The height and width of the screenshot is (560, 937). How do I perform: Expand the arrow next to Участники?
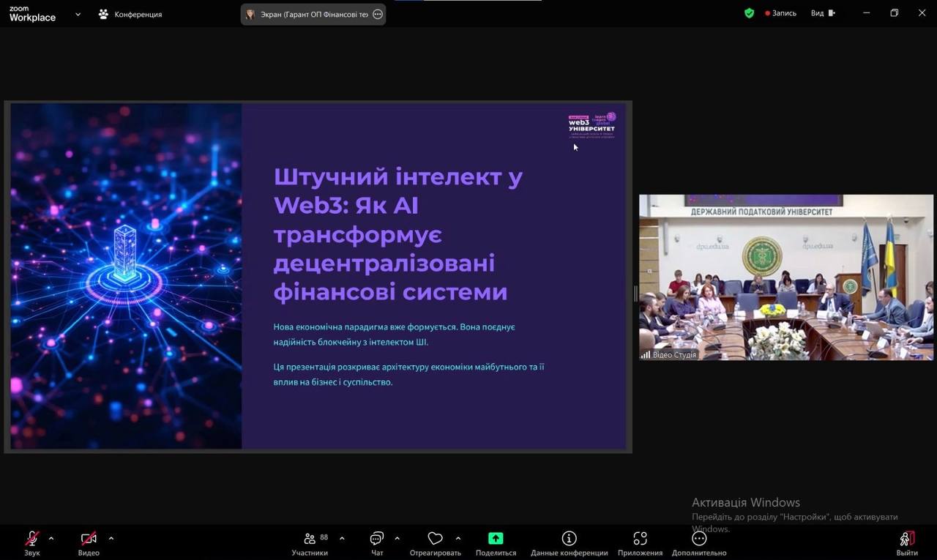coord(342,539)
